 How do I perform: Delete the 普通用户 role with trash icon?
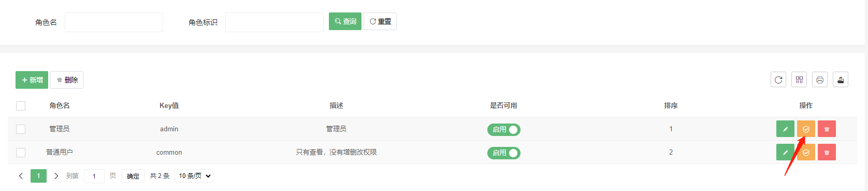point(827,152)
